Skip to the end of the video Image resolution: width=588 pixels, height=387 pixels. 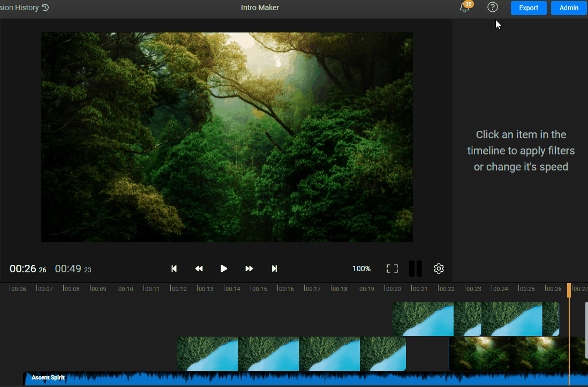(274, 269)
